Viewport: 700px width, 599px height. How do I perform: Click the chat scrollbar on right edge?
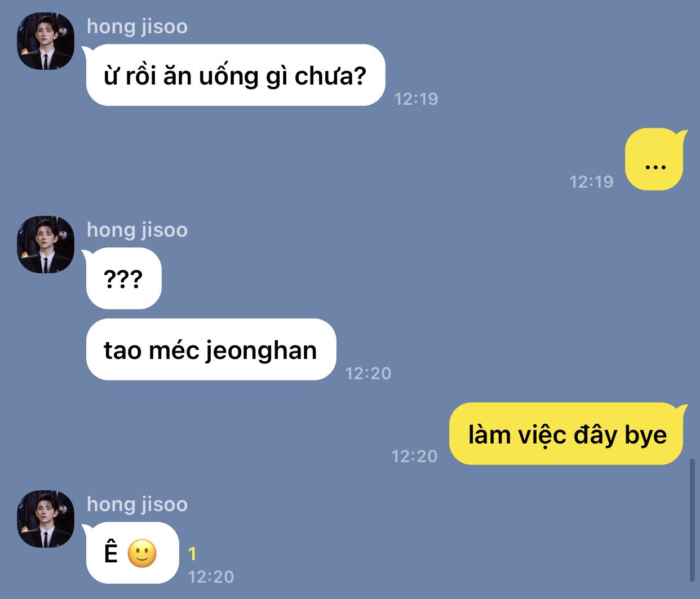pyautogui.click(x=692, y=520)
